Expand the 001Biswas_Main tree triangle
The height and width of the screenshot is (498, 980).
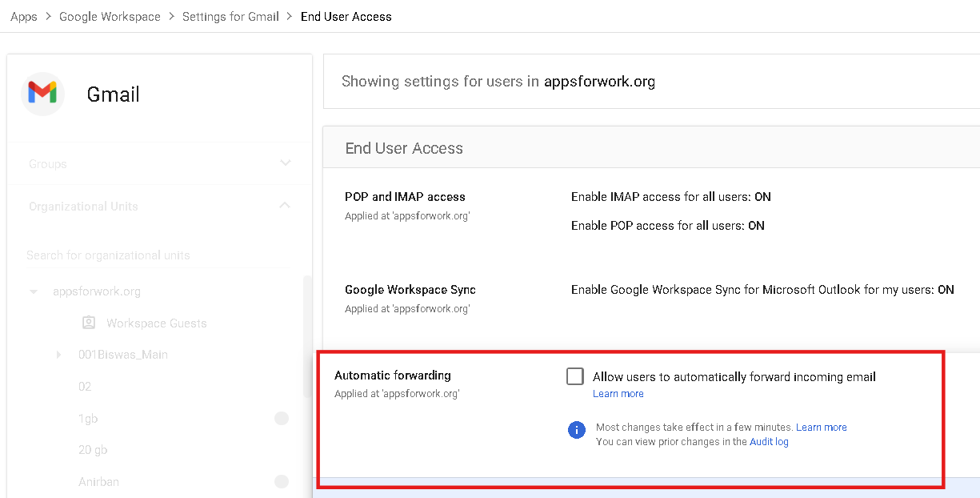coord(58,355)
